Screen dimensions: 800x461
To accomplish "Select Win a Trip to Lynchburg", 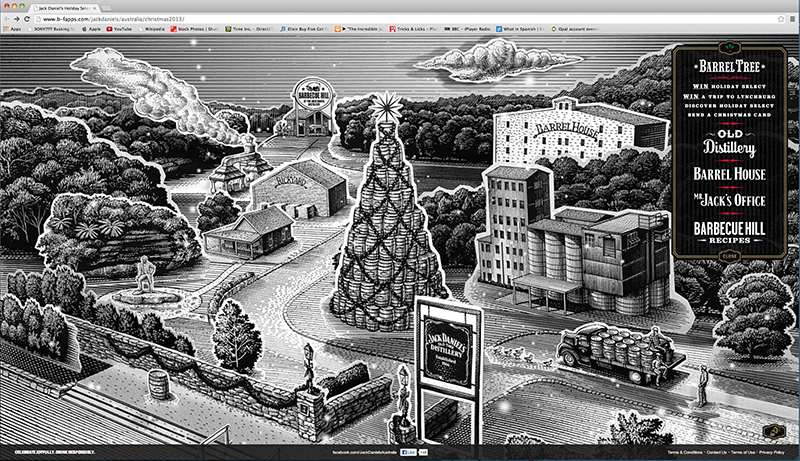I will pos(730,96).
